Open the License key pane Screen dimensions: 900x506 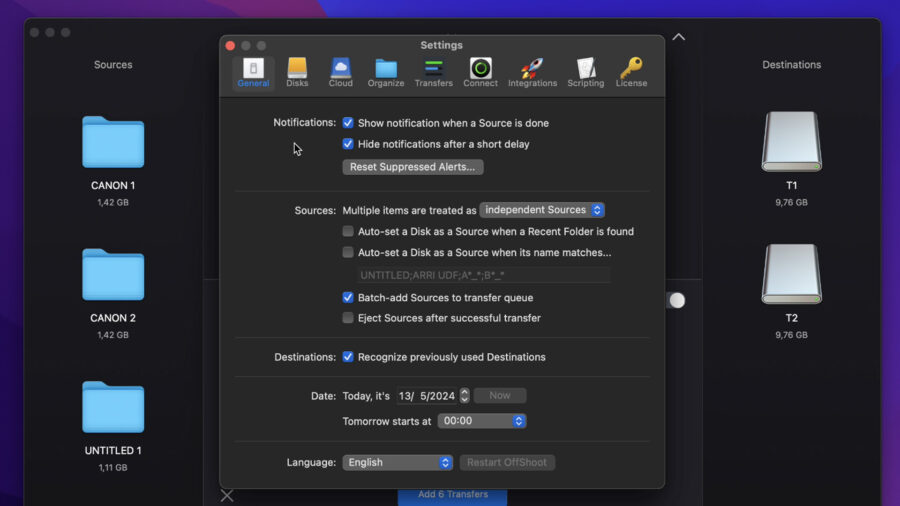631,72
